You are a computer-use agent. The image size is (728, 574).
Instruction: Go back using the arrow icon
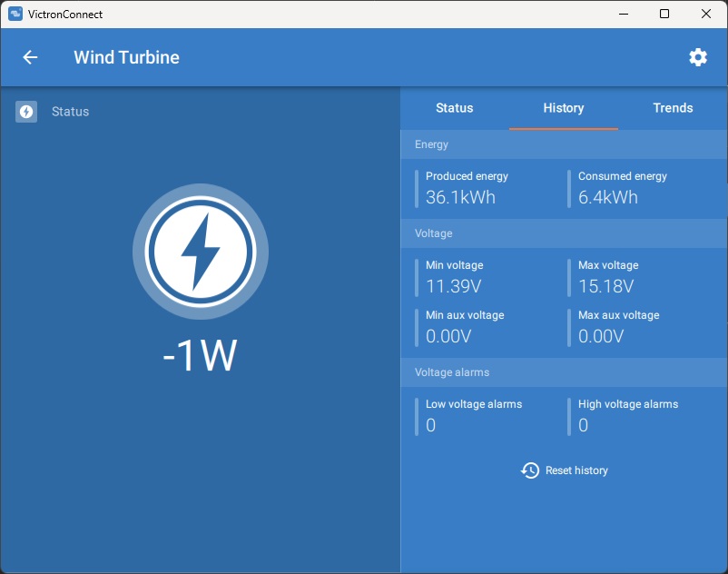click(30, 57)
